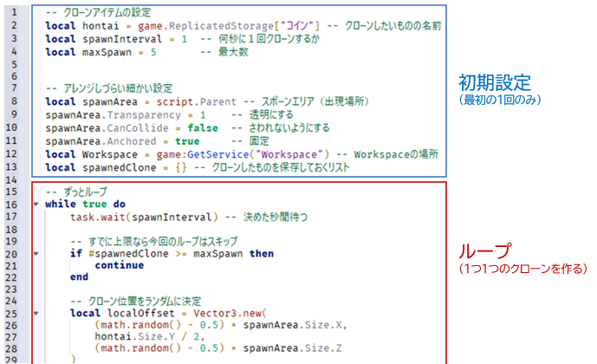
Task: Click Vector3.new on line 25
Action: click(x=227, y=314)
